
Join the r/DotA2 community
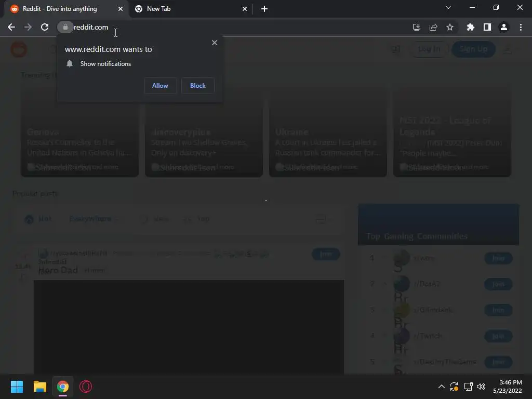point(498,284)
